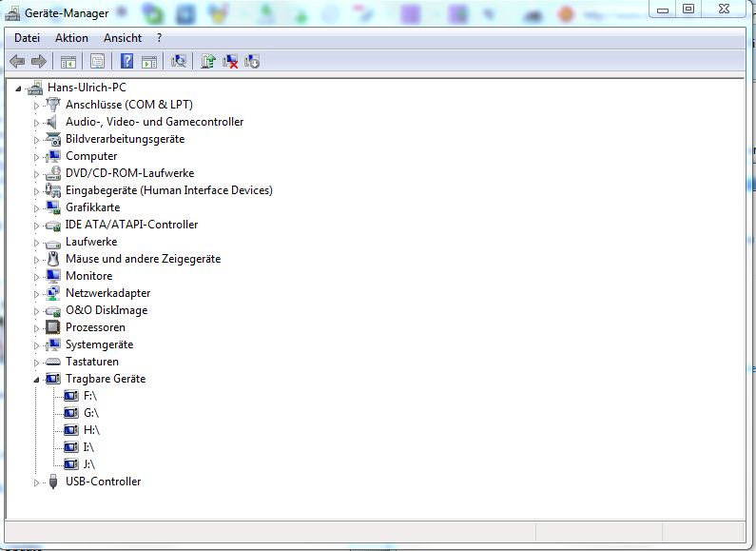Minimize the Geräte-Manager window
This screenshot has height=551, width=756.
(663, 10)
